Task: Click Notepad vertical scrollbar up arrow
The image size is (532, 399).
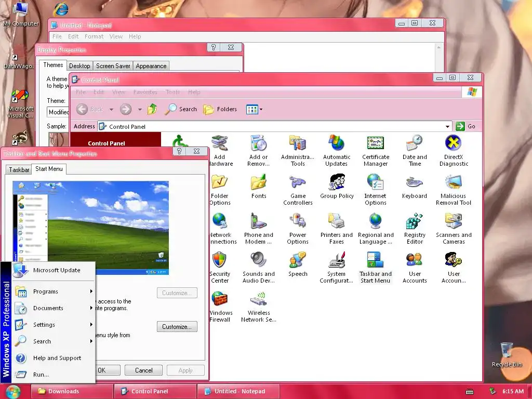Action: point(438,47)
